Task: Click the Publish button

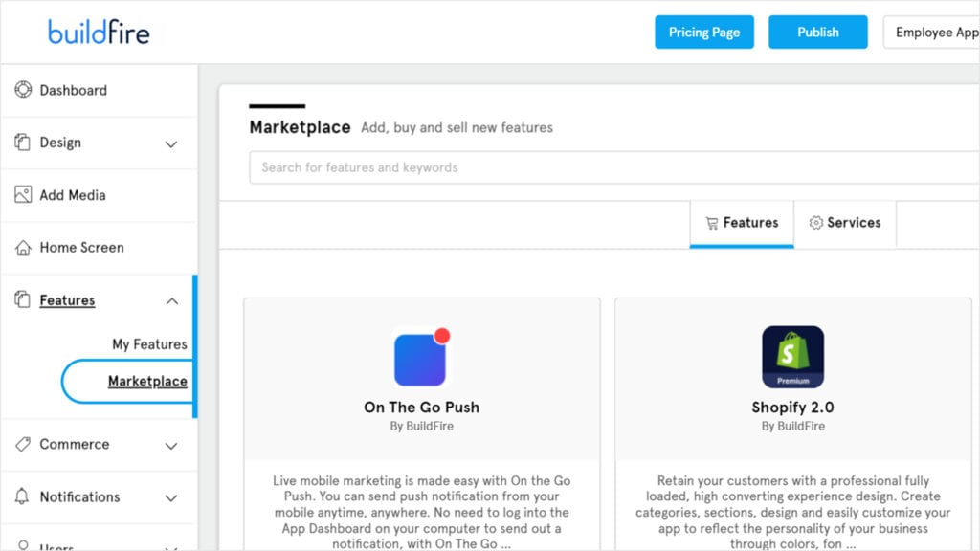Action: click(817, 33)
